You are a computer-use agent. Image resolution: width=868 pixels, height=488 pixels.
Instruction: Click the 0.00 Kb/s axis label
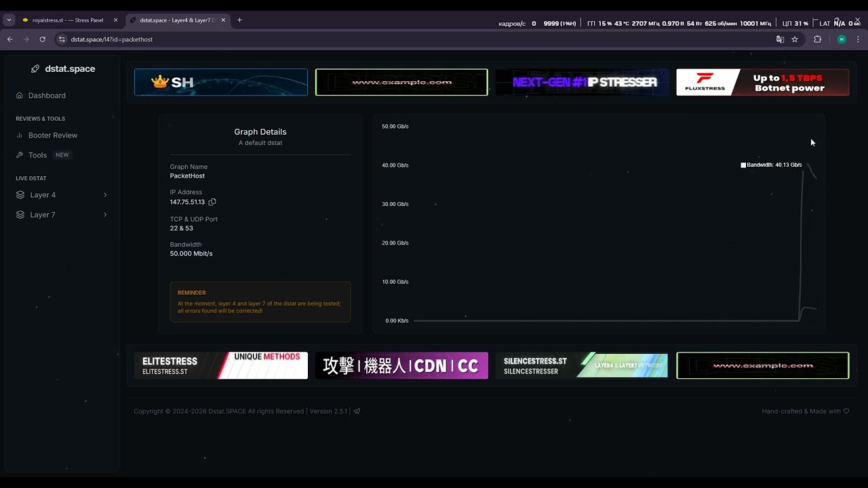point(397,321)
